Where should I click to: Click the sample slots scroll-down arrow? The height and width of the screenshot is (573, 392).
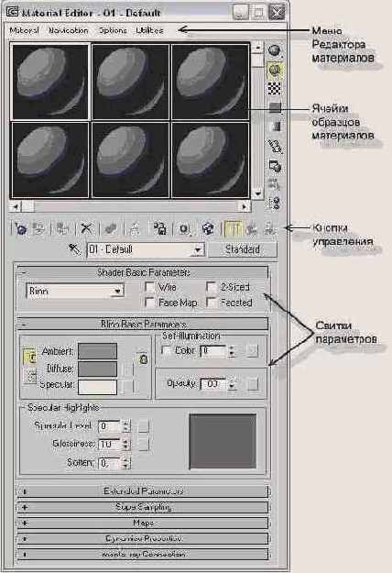pos(257,193)
